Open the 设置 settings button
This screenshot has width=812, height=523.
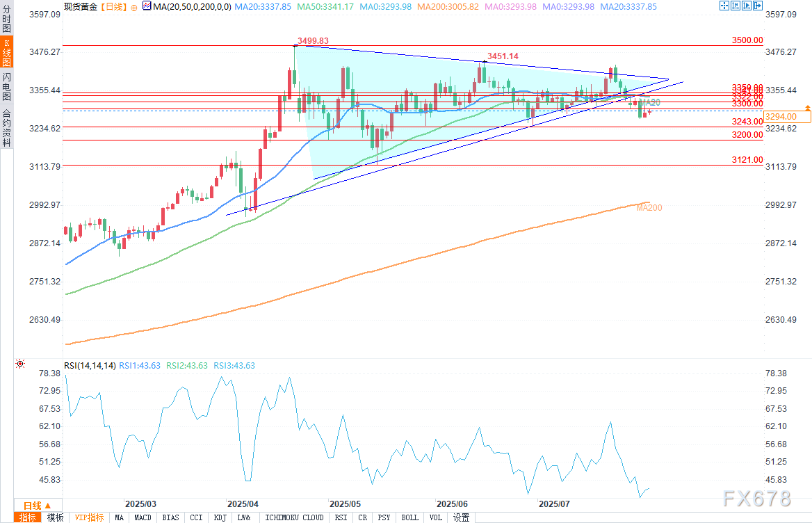pos(460,517)
